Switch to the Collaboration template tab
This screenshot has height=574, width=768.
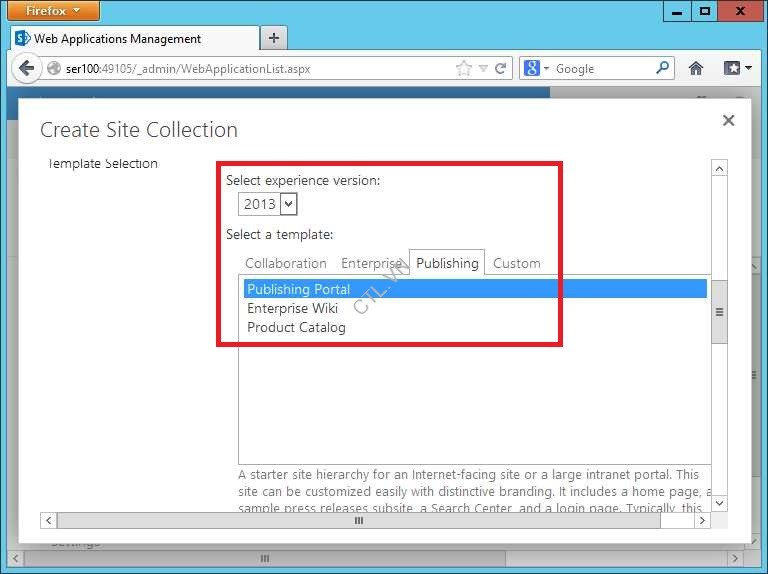[286, 263]
